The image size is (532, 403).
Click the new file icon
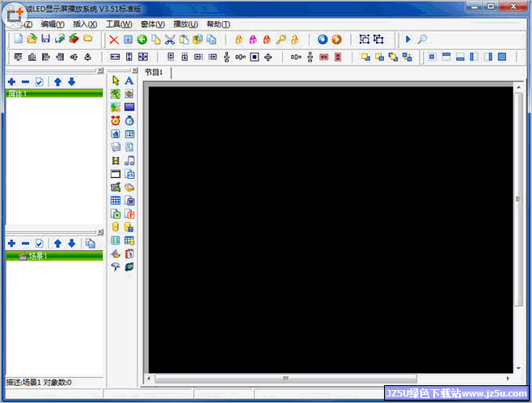pos(19,39)
